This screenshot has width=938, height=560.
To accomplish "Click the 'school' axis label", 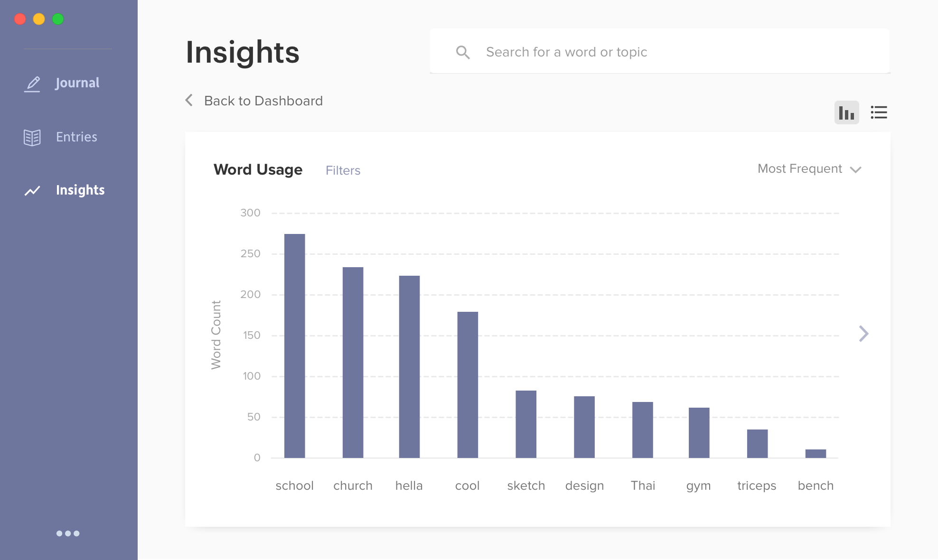I will [294, 485].
